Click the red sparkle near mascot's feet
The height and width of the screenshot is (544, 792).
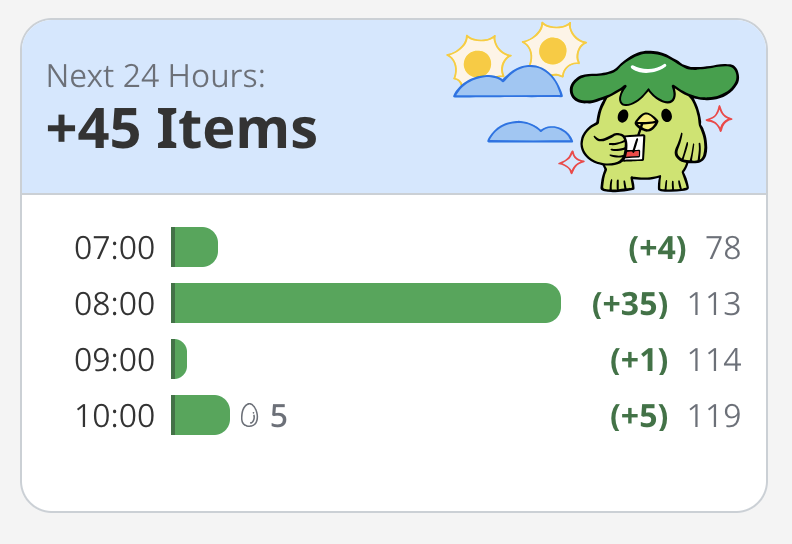tap(571, 162)
